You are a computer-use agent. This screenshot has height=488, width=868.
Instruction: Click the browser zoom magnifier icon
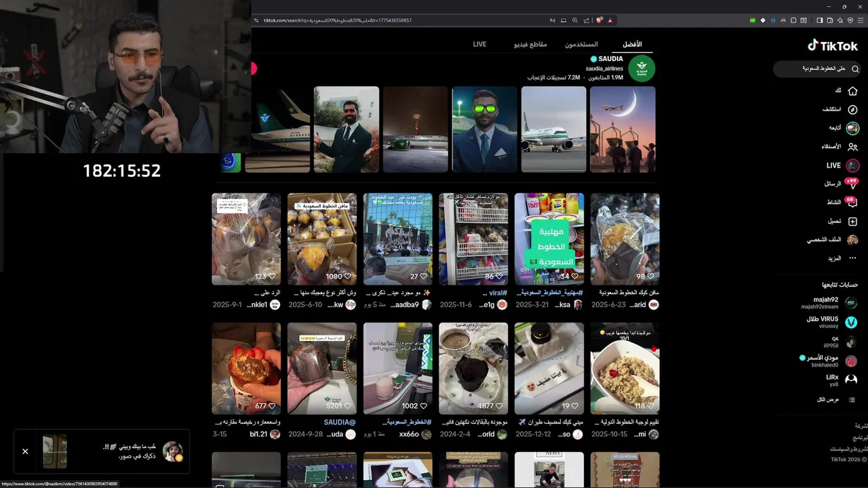coord(575,20)
